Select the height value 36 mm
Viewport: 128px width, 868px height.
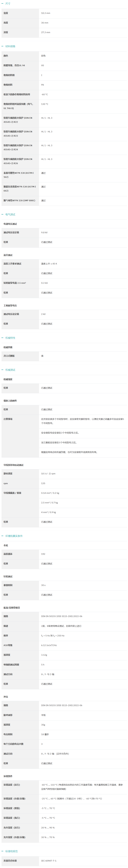tap(45, 23)
